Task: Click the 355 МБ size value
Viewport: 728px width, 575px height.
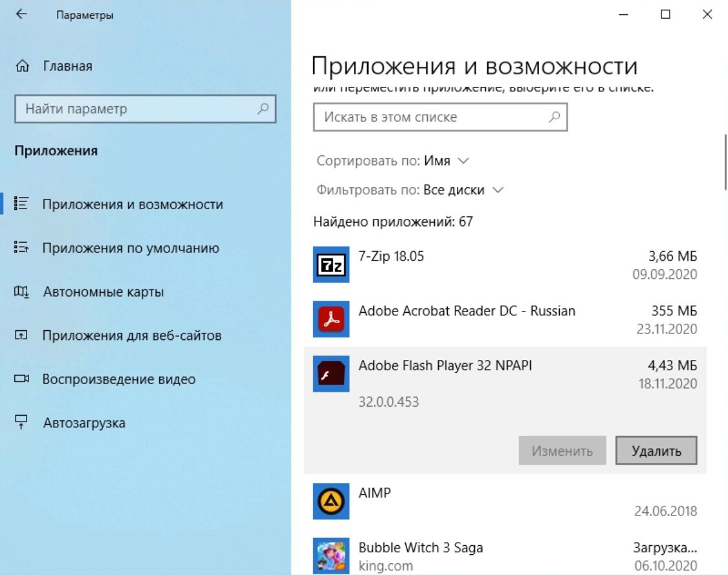Action: 674,311
